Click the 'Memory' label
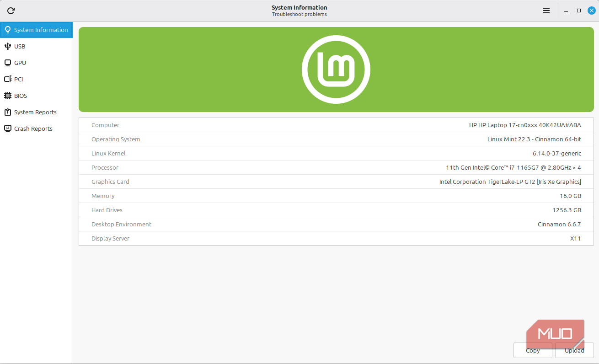 point(103,196)
